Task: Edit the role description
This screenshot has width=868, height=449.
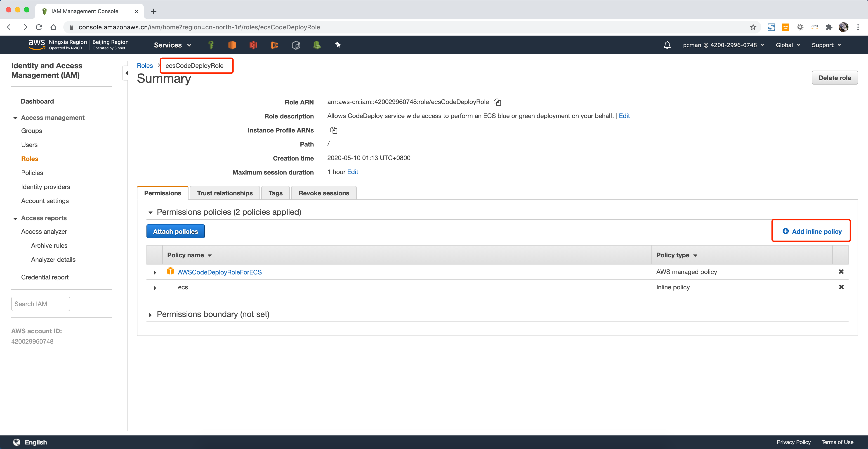Action: [x=624, y=116]
